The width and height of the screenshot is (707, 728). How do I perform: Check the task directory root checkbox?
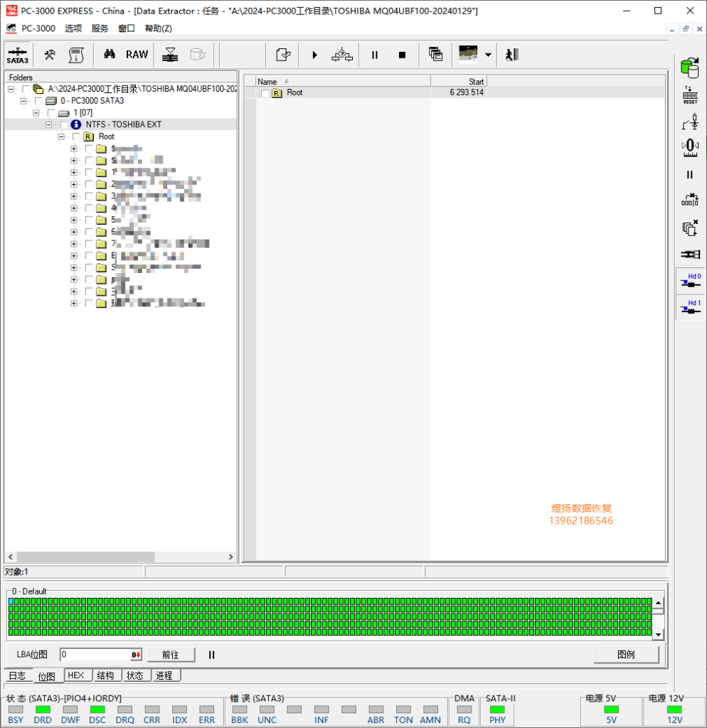(x=26, y=89)
